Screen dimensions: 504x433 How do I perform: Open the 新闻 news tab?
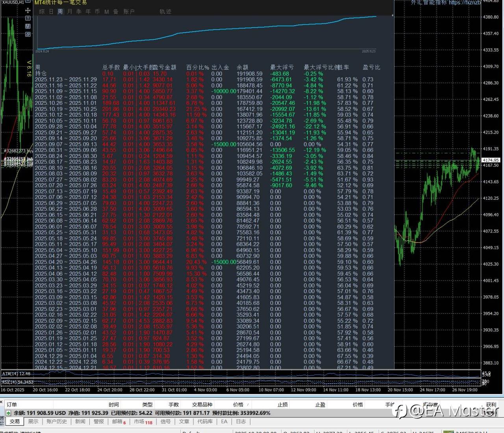pos(80,422)
